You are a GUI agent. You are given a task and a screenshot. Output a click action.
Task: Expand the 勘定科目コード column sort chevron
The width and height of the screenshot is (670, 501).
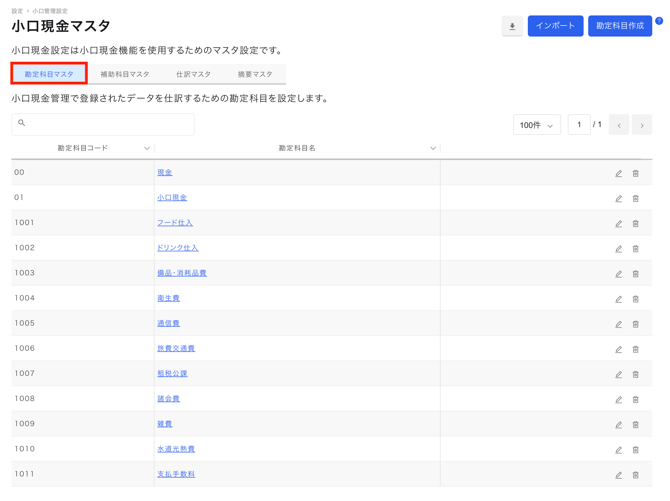click(x=147, y=148)
